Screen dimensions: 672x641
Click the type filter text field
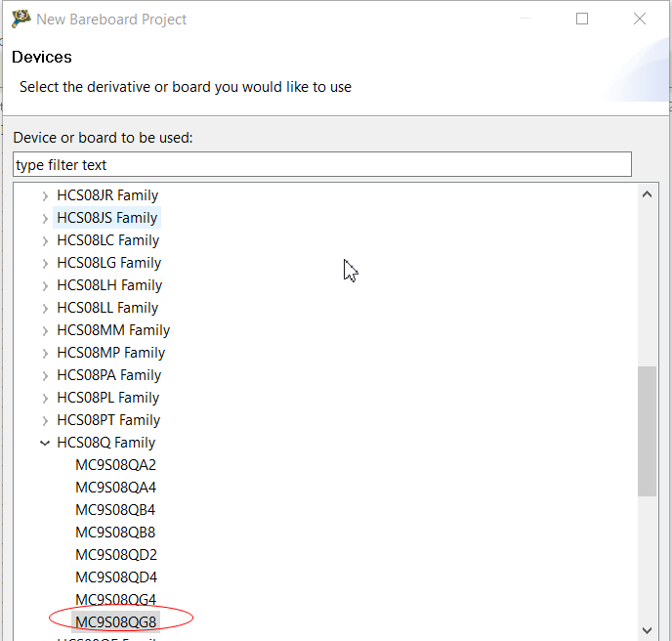pyautogui.click(x=322, y=165)
